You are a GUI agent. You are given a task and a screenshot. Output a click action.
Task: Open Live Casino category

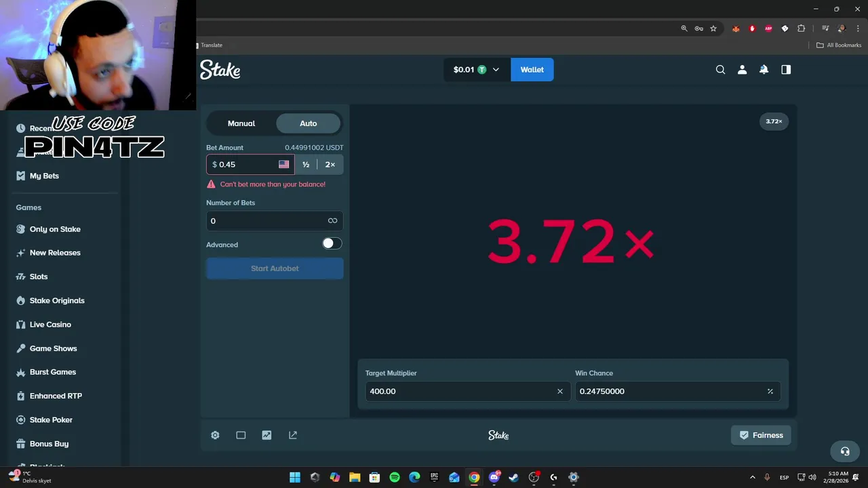50,325
